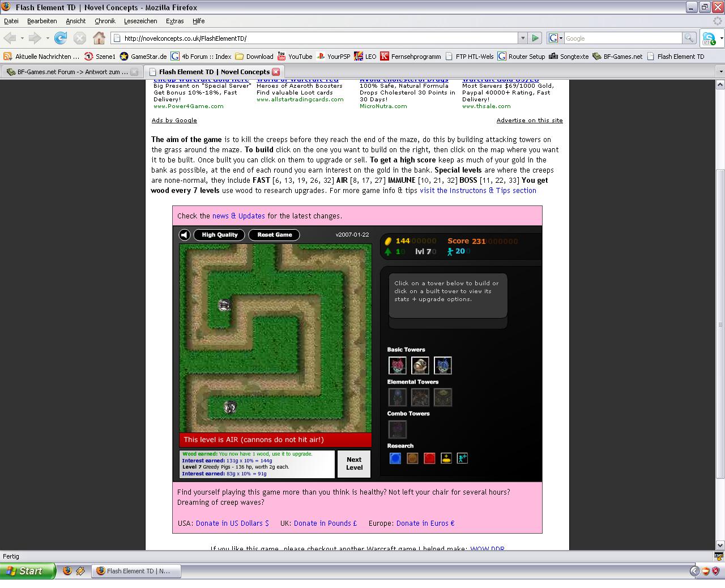This screenshot has width=725, height=588.
Task: Open the Google search engine selector
Action: point(556,38)
